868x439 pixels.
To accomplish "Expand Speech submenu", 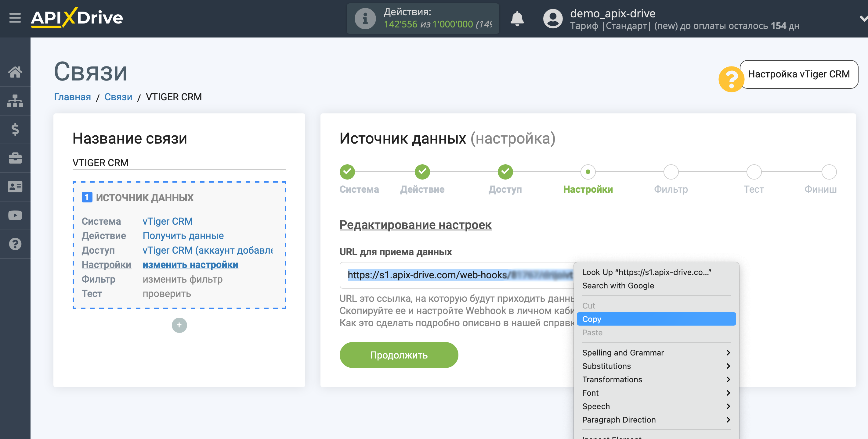I will coord(656,406).
